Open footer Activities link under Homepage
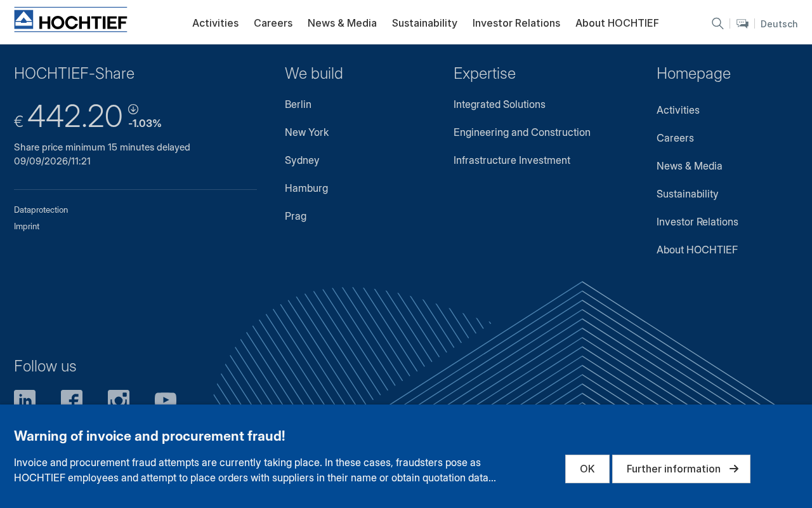 678,110
